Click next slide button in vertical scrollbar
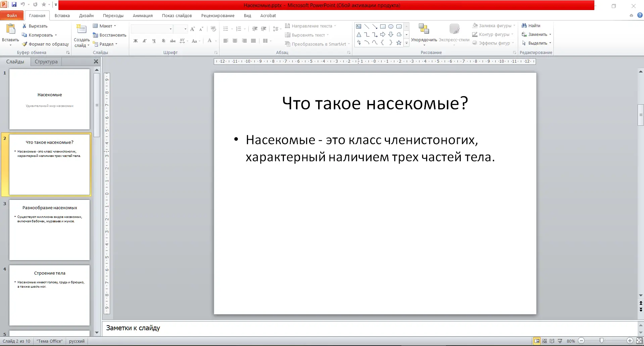This screenshot has width=644, height=346. 641,309
